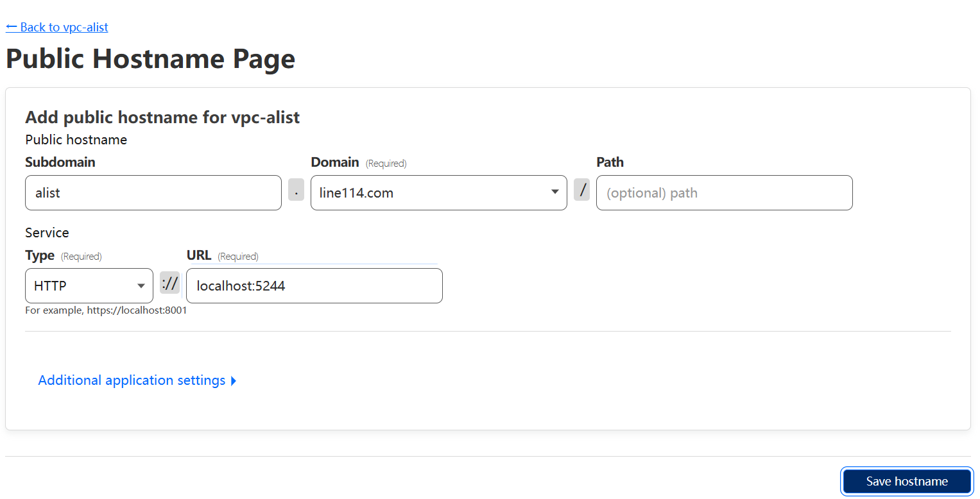This screenshot has width=980, height=499.
Task: Click the Save hostname button
Action: point(907,481)
